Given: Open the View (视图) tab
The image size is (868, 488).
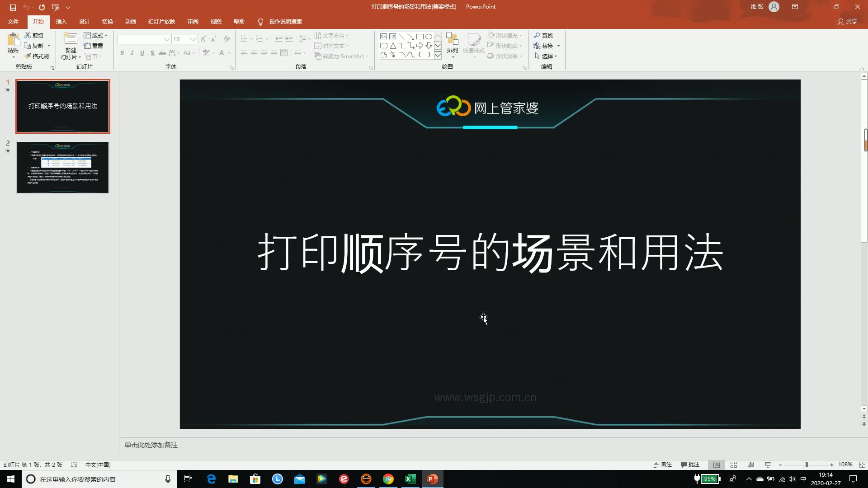Looking at the screenshot, I should click(x=216, y=22).
